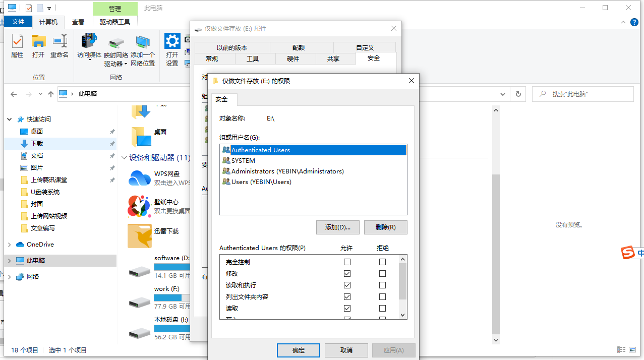This screenshot has height=360, width=644.
Task: Check 完全控制 允许 checkbox
Action: click(x=347, y=262)
